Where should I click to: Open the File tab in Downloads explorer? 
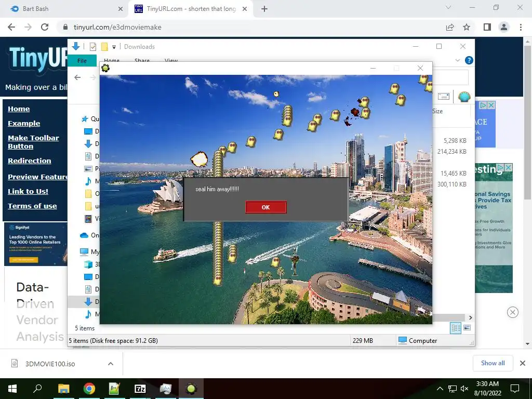pos(82,60)
